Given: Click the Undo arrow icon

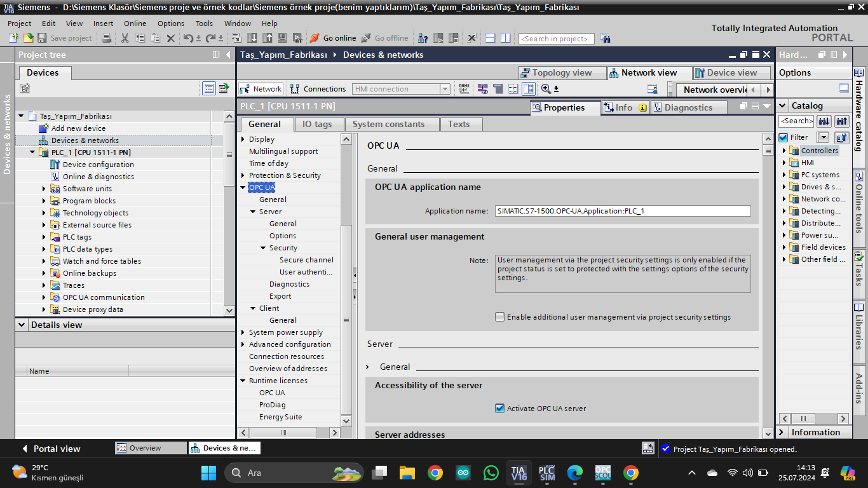Looking at the screenshot, I should click(188, 38).
